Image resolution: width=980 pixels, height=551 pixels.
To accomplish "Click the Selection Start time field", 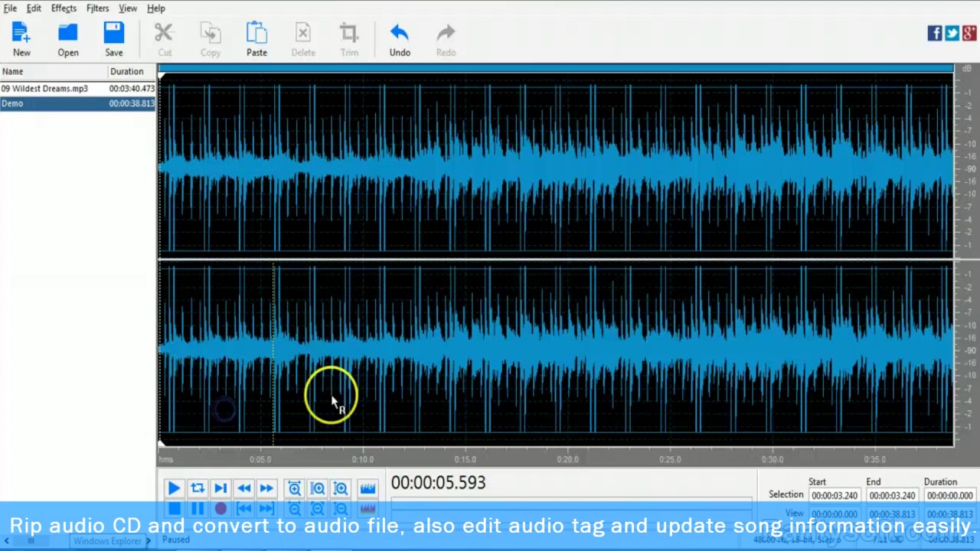I will pos(835,496).
